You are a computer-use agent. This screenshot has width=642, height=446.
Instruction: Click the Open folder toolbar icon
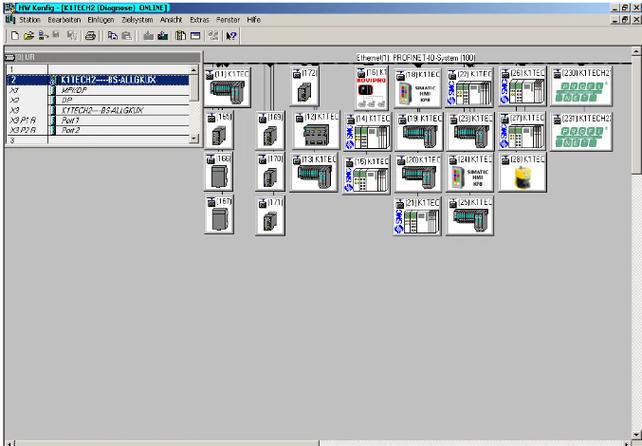pyautogui.click(x=28, y=36)
